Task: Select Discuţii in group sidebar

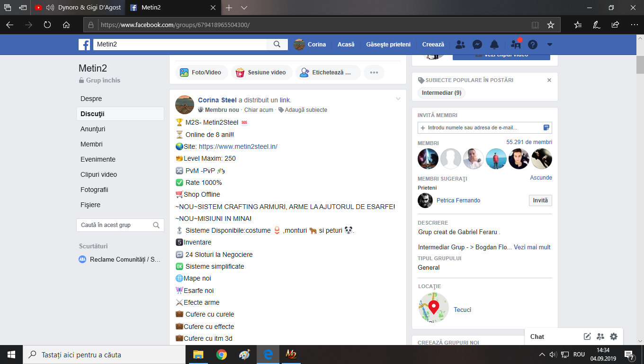Action: click(x=120, y=114)
